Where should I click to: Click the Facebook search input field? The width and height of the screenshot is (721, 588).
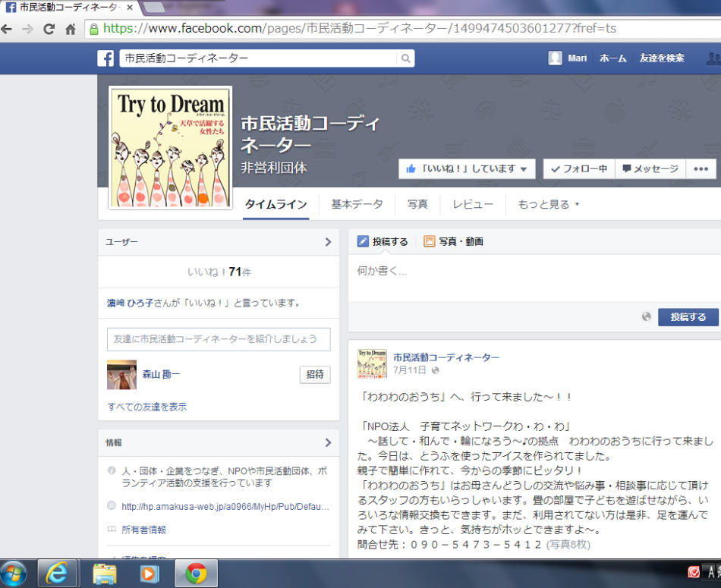pyautogui.click(x=258, y=58)
